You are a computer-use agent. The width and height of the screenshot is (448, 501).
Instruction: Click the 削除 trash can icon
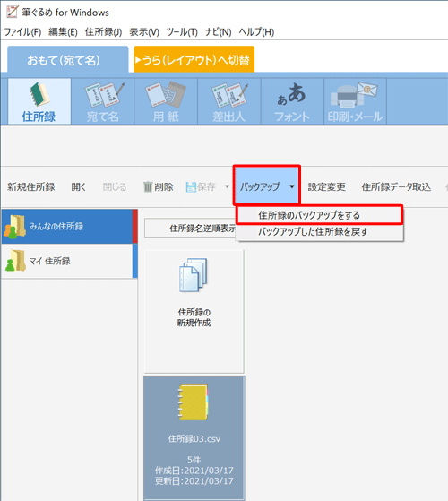pos(148,186)
